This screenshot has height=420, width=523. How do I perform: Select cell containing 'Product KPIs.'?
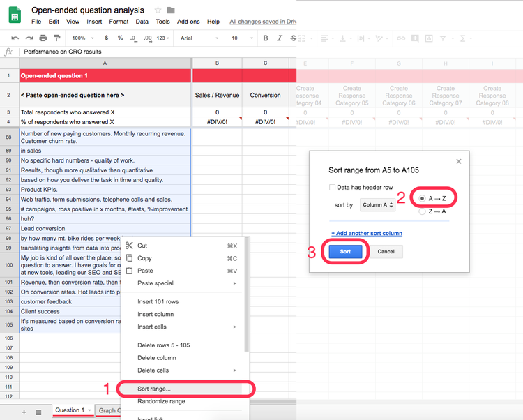click(105, 190)
